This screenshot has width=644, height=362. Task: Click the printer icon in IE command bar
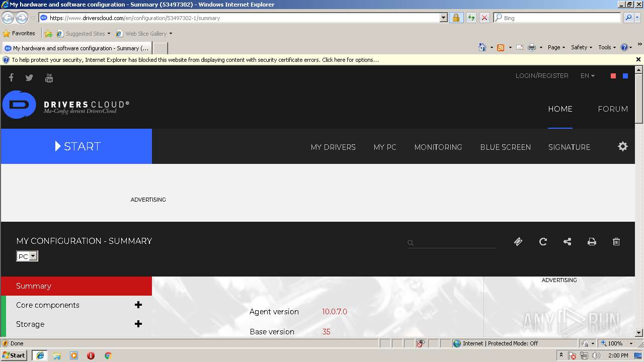(532, 47)
